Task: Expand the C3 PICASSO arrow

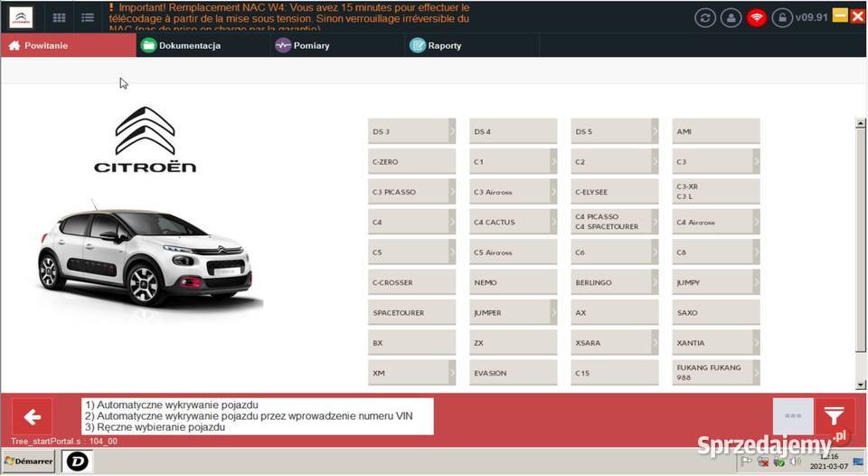Action: [x=452, y=192]
